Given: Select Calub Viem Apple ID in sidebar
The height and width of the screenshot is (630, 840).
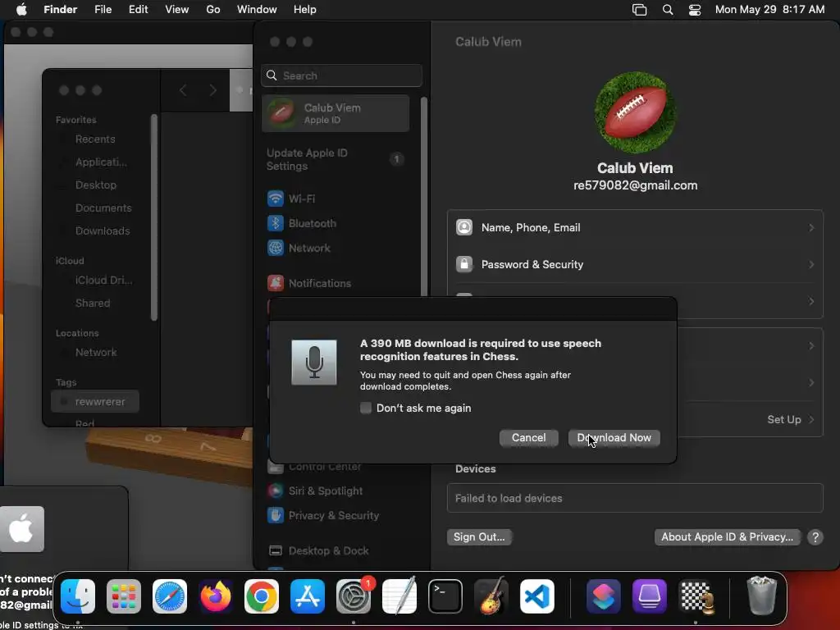Looking at the screenshot, I should (x=336, y=113).
